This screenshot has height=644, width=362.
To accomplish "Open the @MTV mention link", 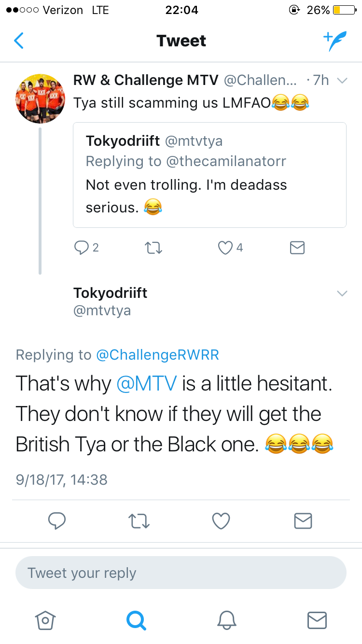I will (147, 384).
